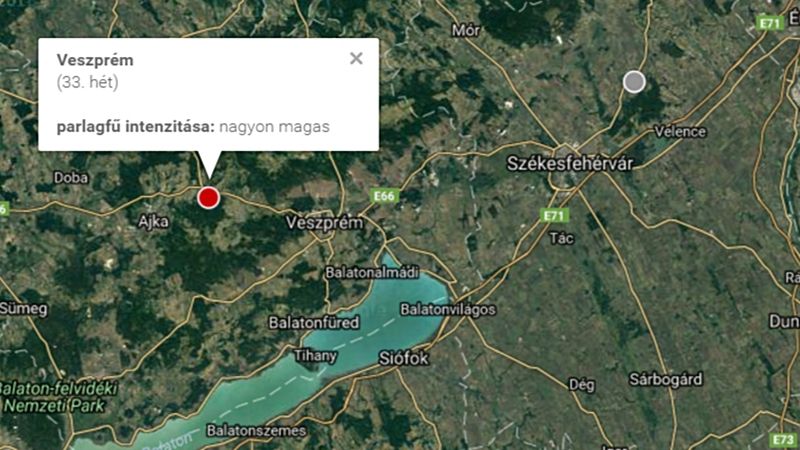Click the Mór town label
The height and width of the screenshot is (450, 800).
(x=466, y=31)
